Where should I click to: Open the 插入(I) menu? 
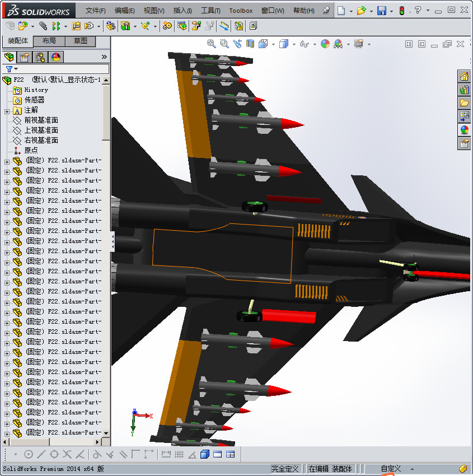[182, 11]
